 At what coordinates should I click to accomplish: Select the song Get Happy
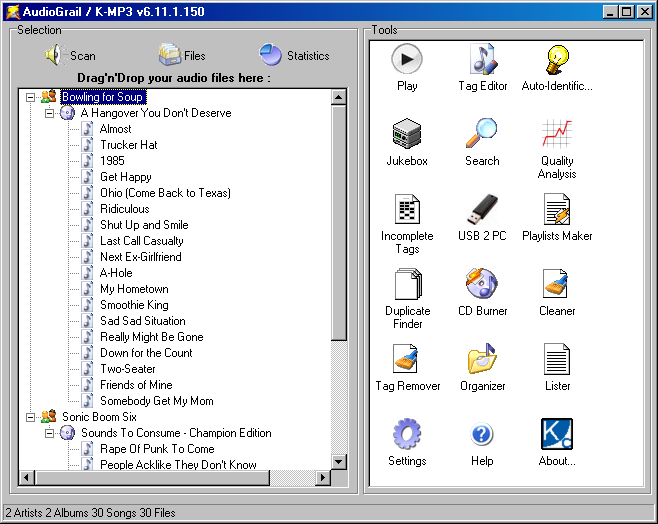pyautogui.click(x=125, y=177)
